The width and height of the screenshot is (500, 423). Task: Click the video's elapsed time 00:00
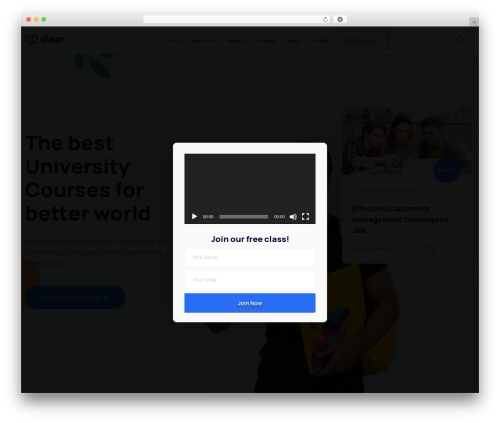coord(208,217)
